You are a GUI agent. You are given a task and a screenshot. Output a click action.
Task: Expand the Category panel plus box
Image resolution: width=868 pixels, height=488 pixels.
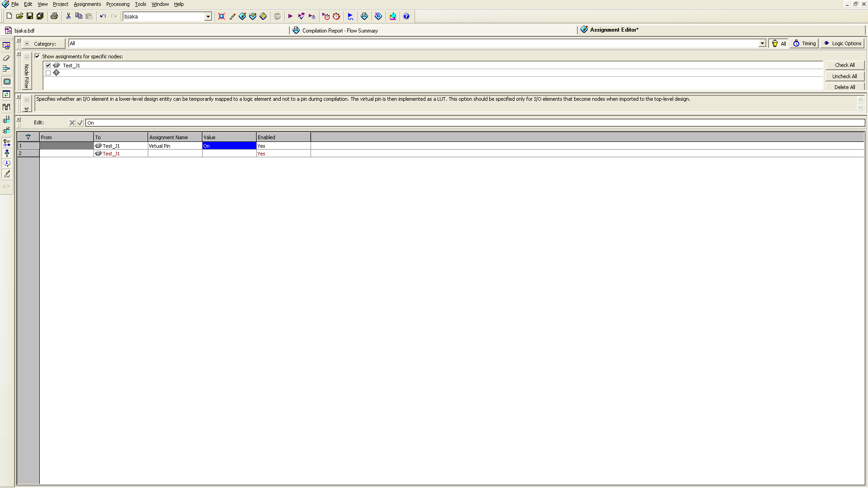click(27, 44)
